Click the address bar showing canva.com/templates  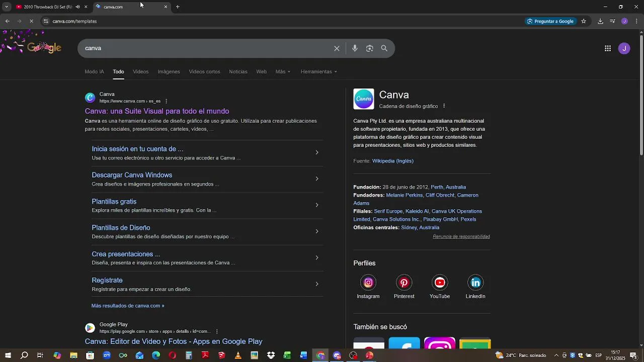[x=282, y=21]
